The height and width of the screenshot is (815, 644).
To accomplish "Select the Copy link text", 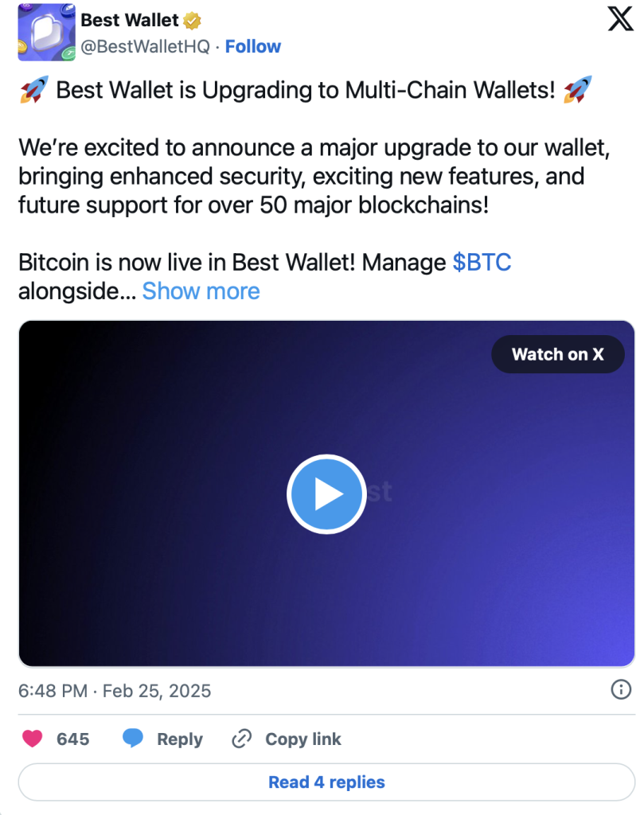I will click(303, 739).
